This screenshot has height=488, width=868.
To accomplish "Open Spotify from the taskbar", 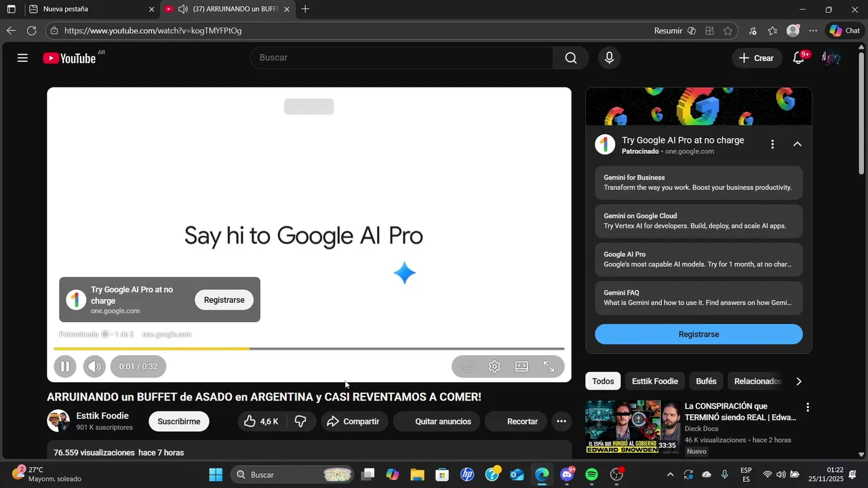I will tap(592, 474).
